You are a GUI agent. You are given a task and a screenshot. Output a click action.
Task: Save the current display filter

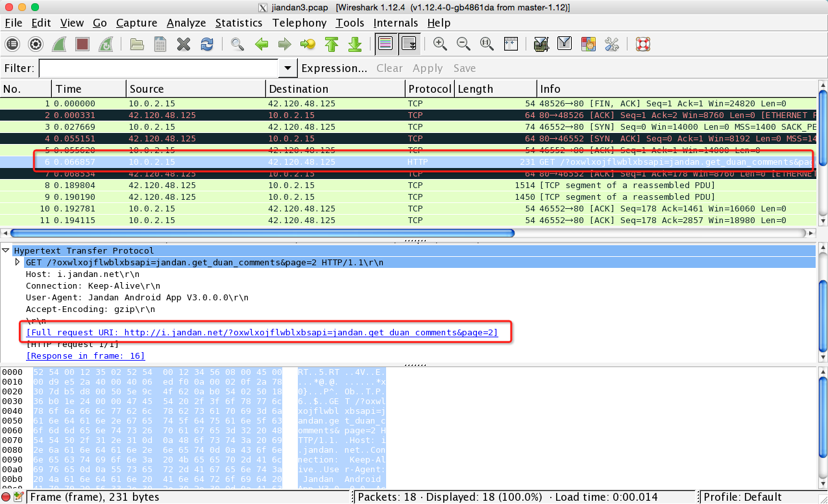click(x=465, y=68)
